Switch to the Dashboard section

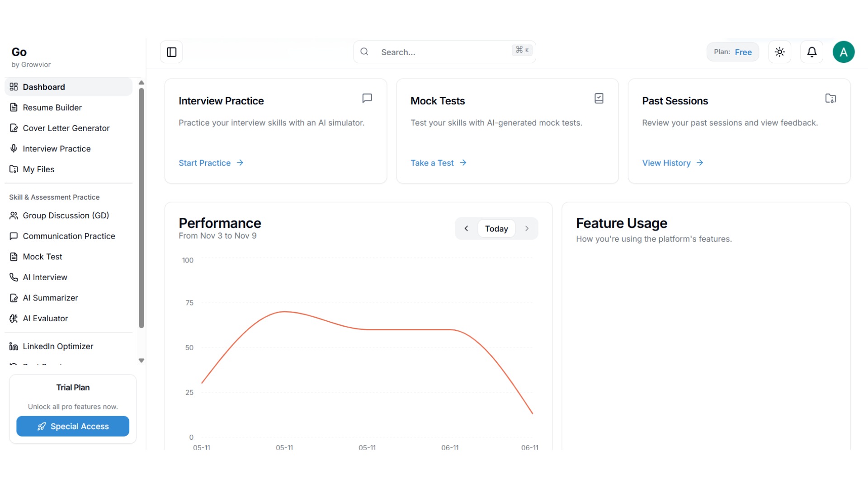(x=43, y=87)
